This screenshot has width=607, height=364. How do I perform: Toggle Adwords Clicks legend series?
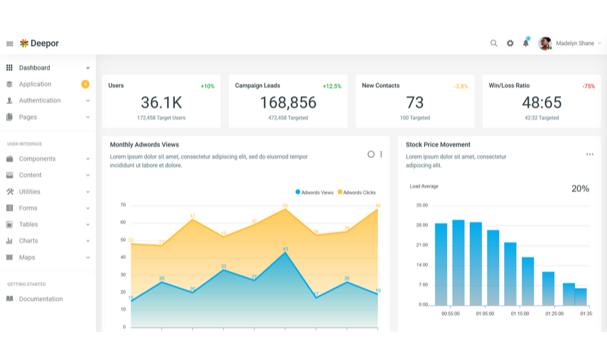pyautogui.click(x=356, y=192)
